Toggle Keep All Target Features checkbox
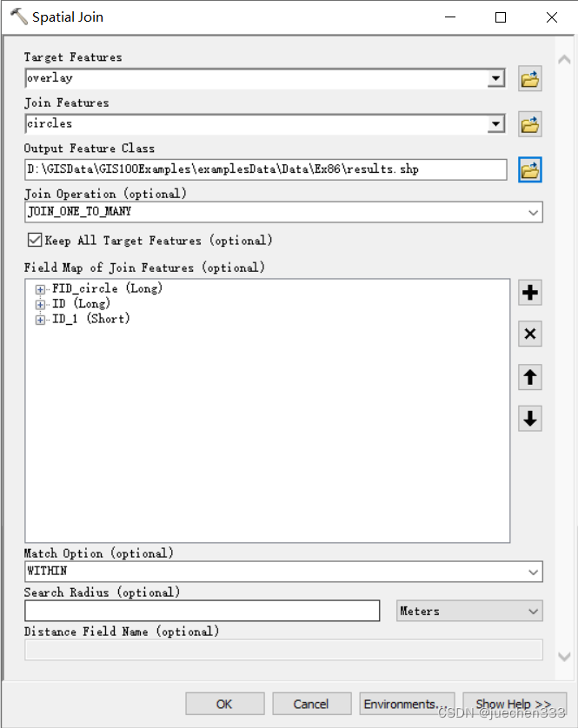Image resolution: width=578 pixels, height=728 pixels. [x=35, y=240]
